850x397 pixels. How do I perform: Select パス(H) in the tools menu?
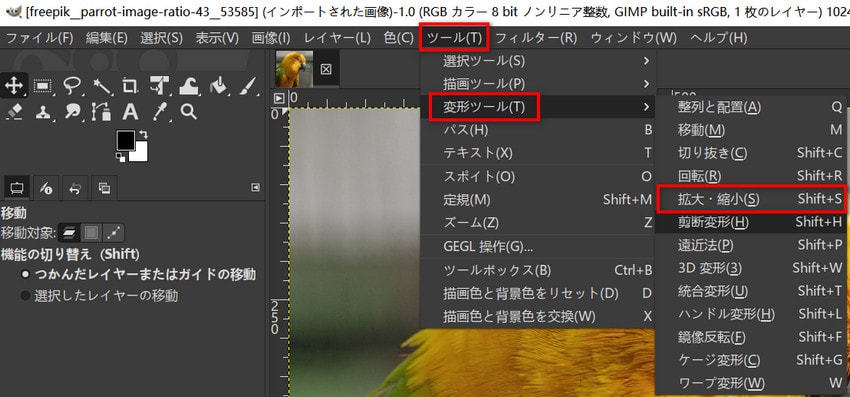(538, 130)
